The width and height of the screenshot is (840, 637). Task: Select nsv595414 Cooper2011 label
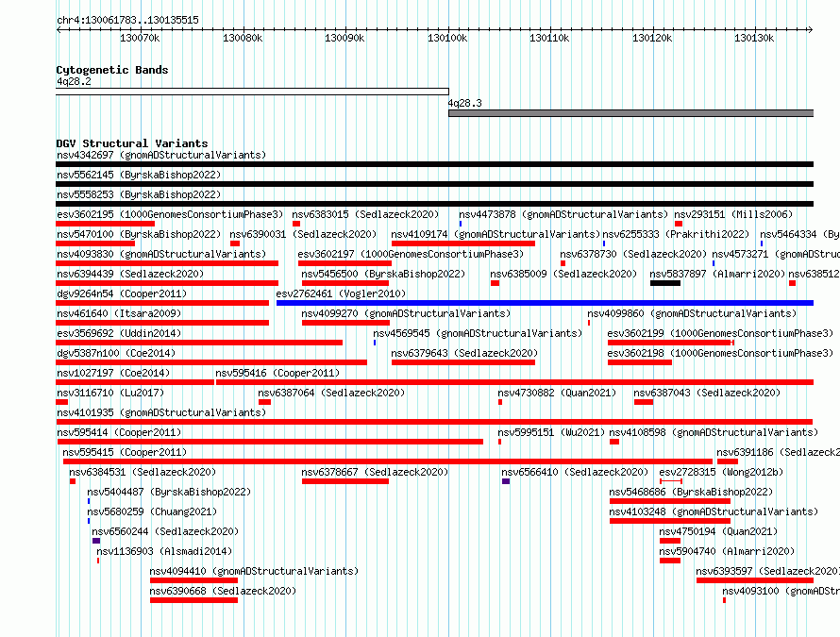119,433
